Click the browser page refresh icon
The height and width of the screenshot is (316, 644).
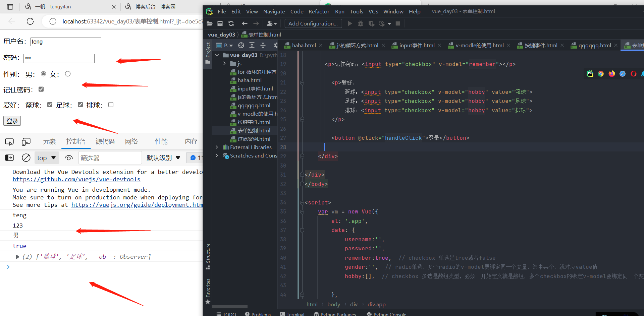pyautogui.click(x=30, y=21)
